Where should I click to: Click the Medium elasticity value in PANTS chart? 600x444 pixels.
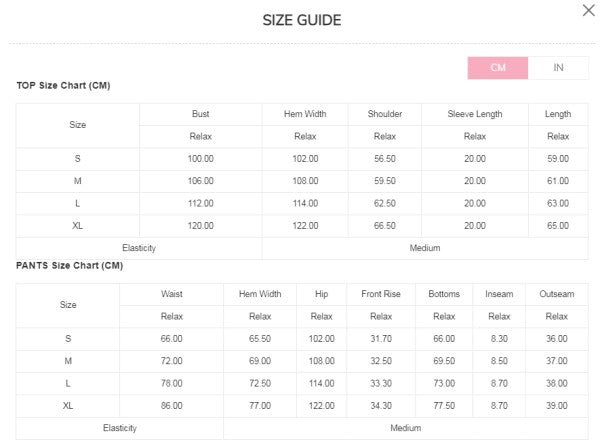point(405,428)
